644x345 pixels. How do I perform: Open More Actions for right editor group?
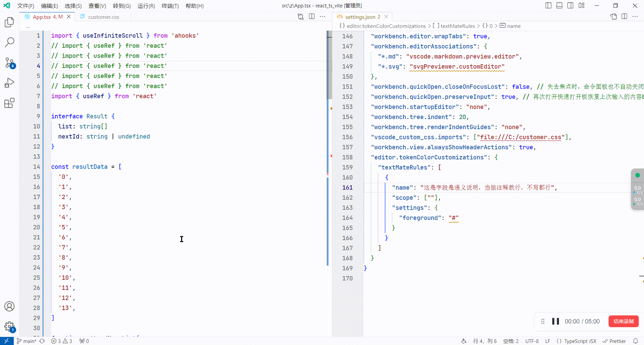635,16
